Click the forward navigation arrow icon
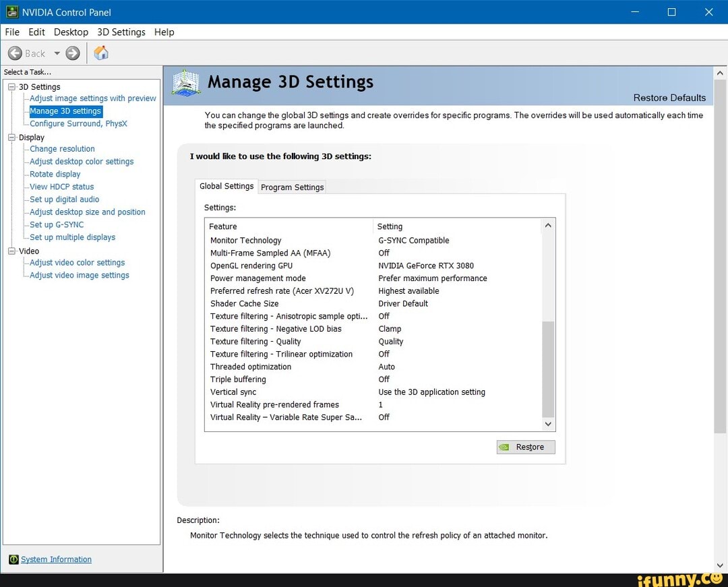Screen dimensions: 728x587 click(x=71, y=53)
